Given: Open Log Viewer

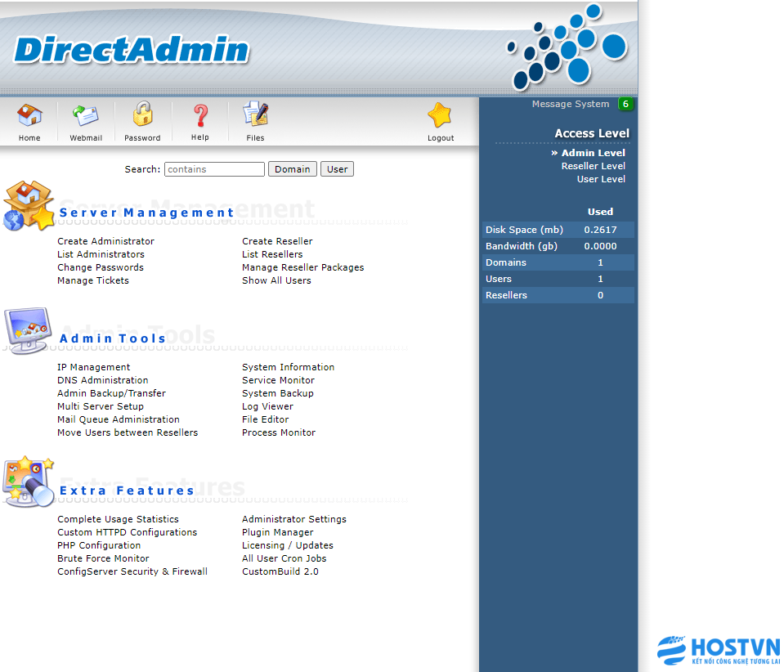Looking at the screenshot, I should point(268,406).
